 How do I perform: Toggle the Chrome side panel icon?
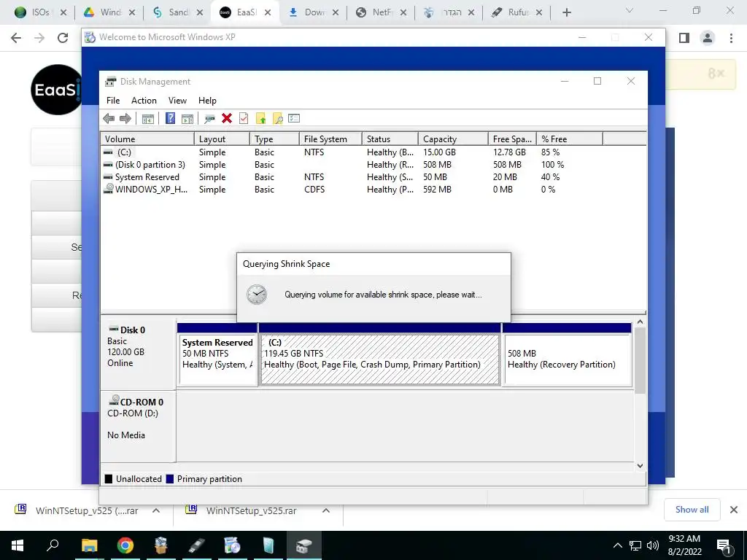[x=684, y=38]
